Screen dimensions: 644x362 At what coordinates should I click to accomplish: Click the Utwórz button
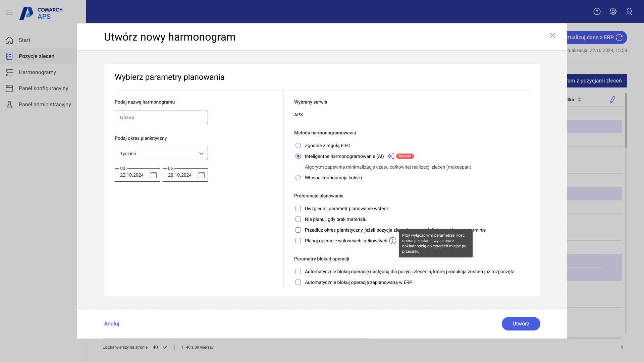click(521, 324)
